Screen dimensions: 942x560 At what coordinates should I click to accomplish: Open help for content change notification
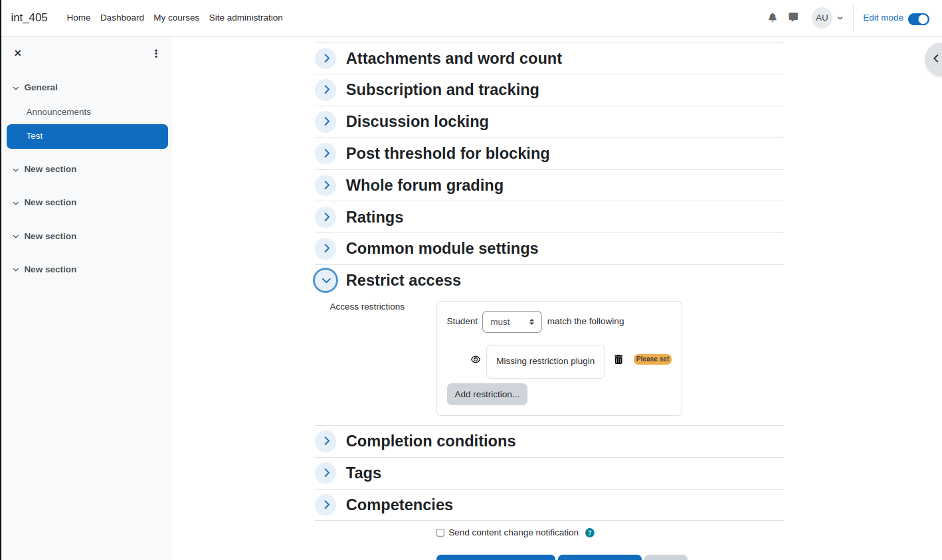(x=590, y=533)
